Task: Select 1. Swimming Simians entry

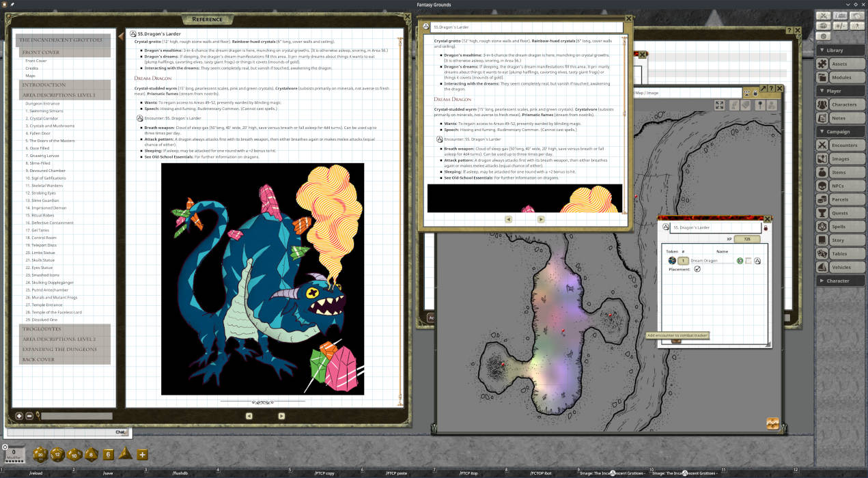Action: point(44,111)
